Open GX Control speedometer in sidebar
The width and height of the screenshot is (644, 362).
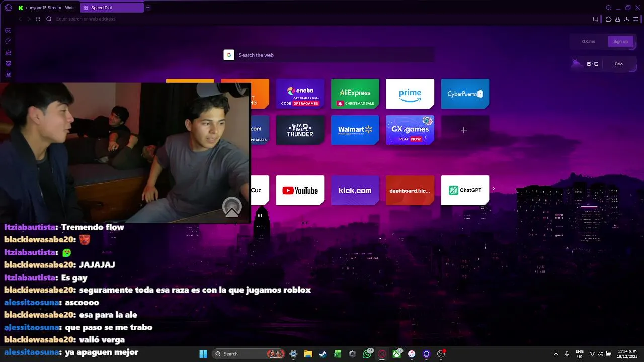point(8,41)
